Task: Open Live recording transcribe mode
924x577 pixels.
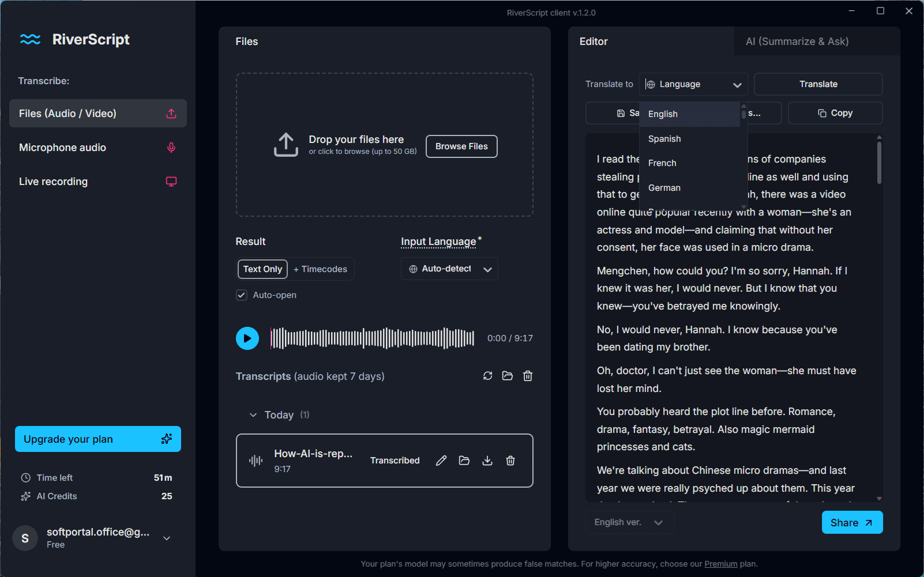Action: click(x=98, y=182)
